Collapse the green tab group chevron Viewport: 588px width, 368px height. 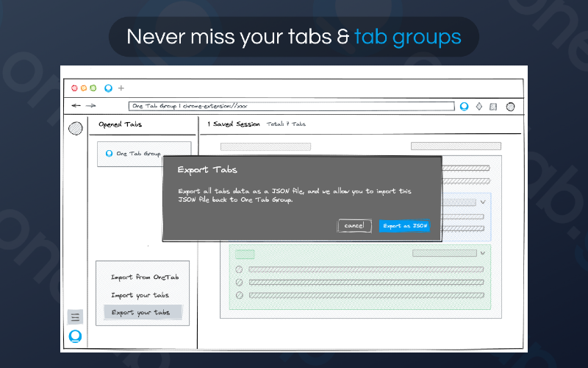click(483, 253)
